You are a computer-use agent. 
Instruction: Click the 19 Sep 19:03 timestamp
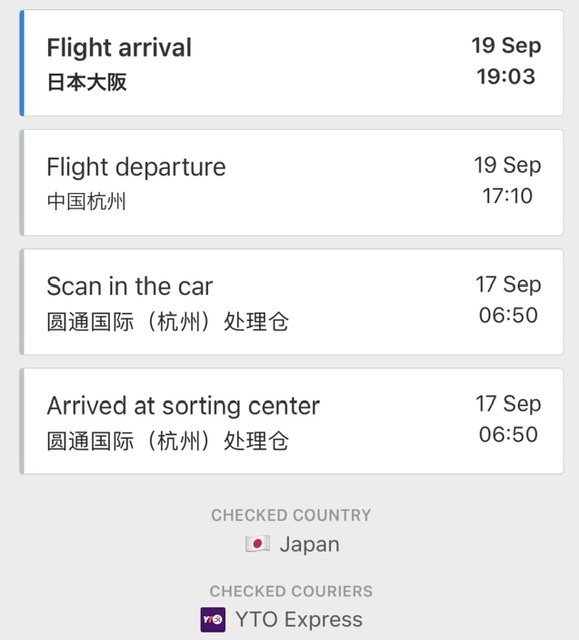click(506, 61)
